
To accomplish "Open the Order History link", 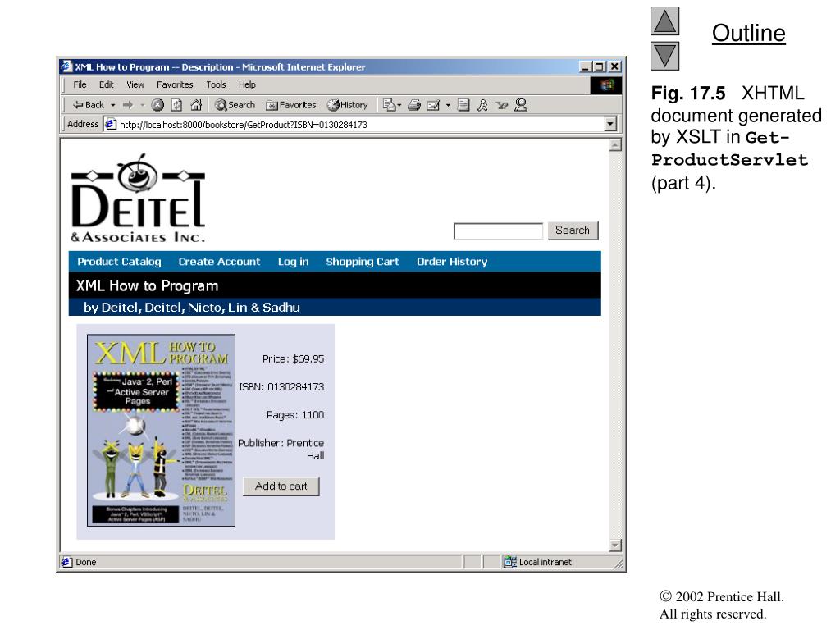I will (x=452, y=262).
